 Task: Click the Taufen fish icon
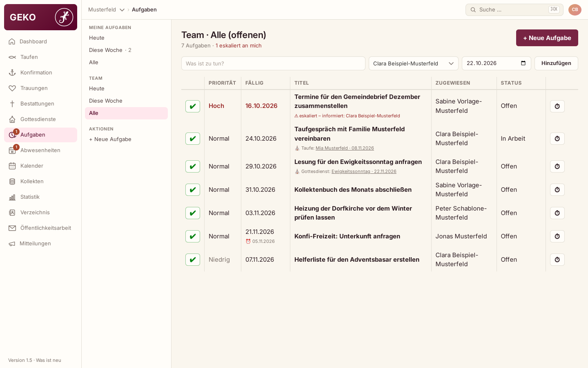click(12, 57)
